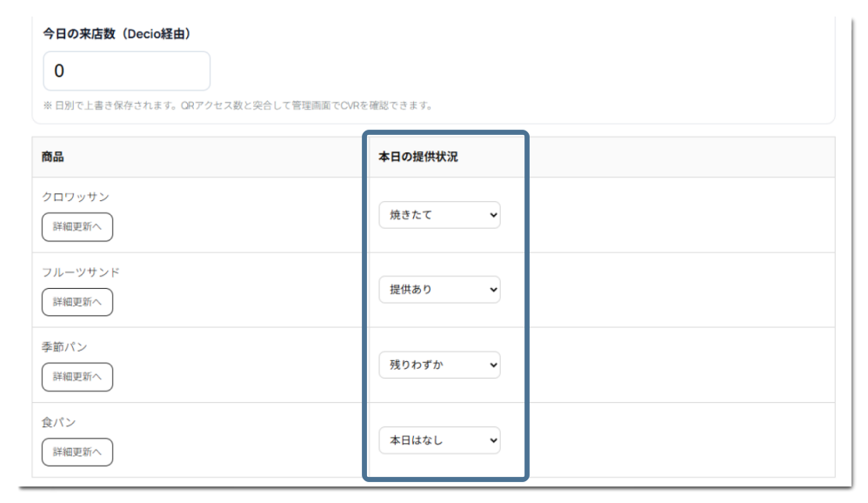Open the 残りわずか dropdown for 季節パン
The width and height of the screenshot is (868, 503).
point(439,365)
